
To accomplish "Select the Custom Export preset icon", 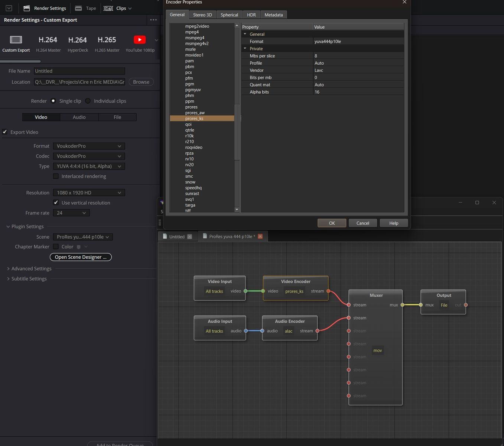I will tap(16, 40).
